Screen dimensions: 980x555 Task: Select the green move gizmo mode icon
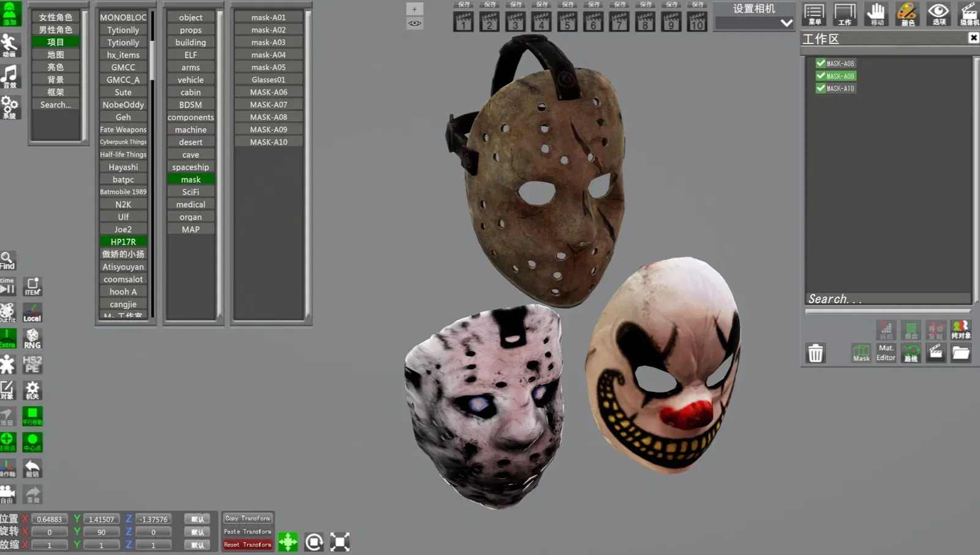click(288, 542)
